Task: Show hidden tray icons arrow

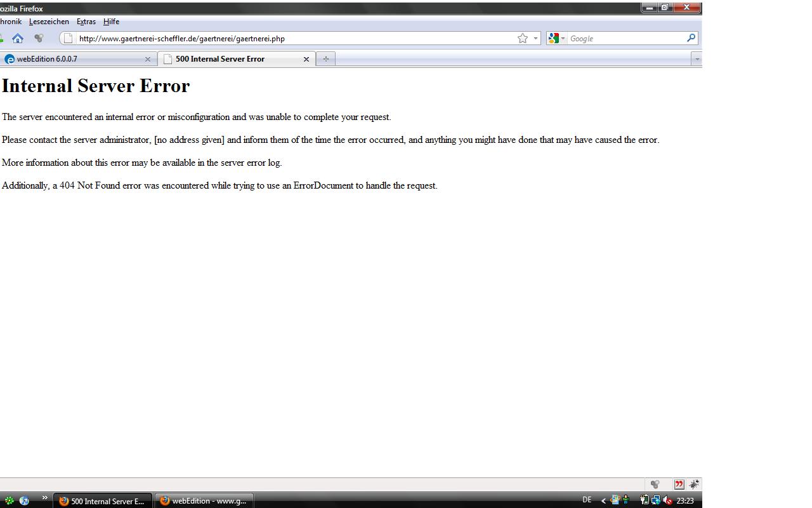Action: coord(603,500)
